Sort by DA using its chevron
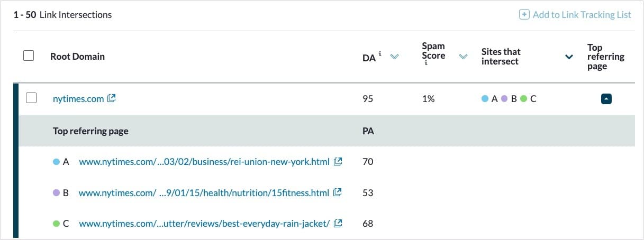 (394, 57)
